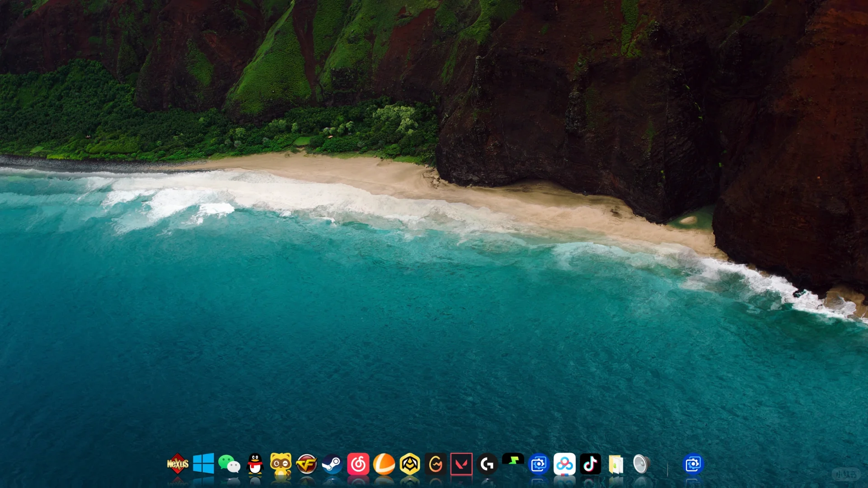Open Logitech G HUB icon
Viewport: 868px width, 488px height.
pyautogui.click(x=487, y=464)
